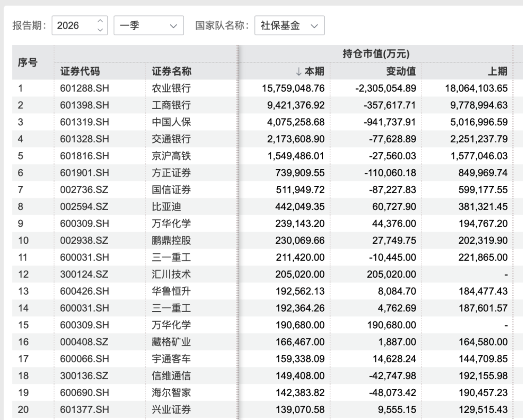The image size is (523, 420).
Task: Increase the report year with up arrow
Action: click(100, 21)
